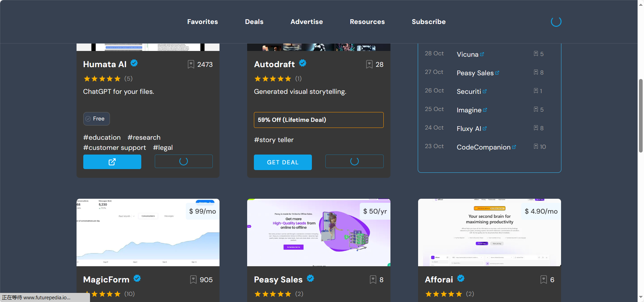This screenshot has height=302, width=644.
Task: Click Humata AI verified badge
Action: (134, 63)
